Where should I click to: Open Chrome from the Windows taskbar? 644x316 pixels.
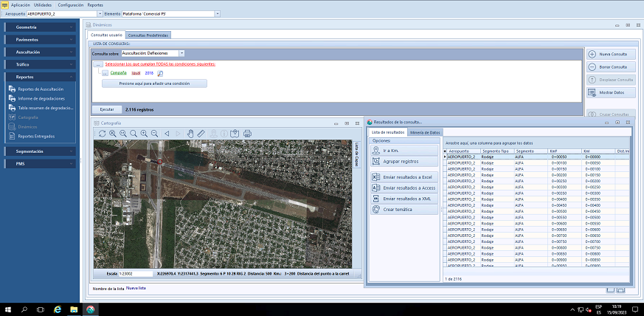90,309
